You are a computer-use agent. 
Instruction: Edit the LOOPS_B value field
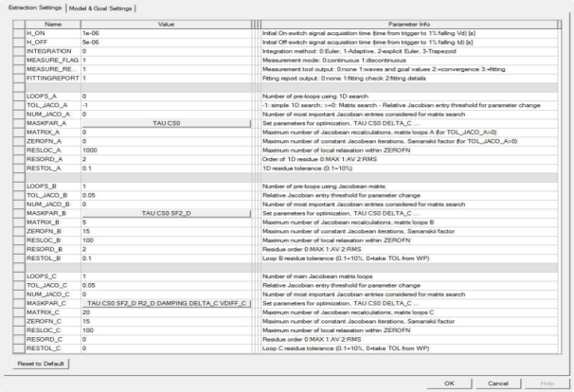166,187
